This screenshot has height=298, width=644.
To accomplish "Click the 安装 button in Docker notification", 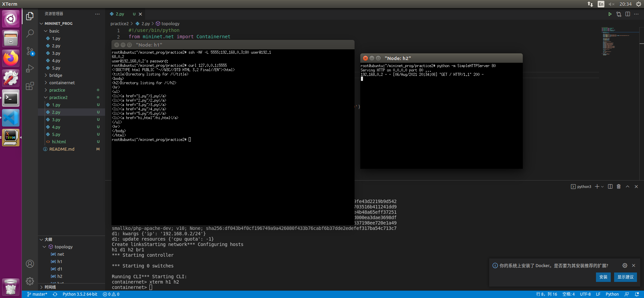I will tap(603, 277).
